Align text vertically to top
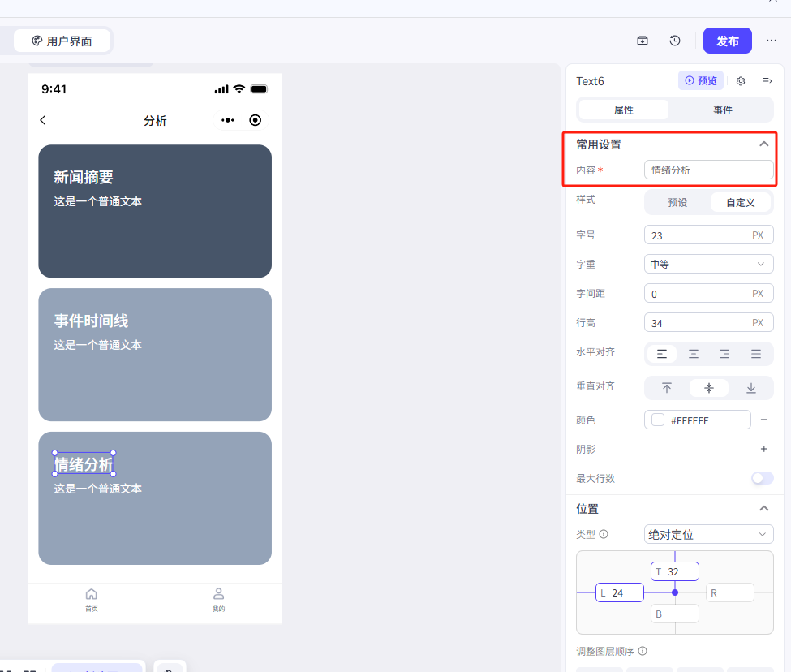 tap(667, 388)
